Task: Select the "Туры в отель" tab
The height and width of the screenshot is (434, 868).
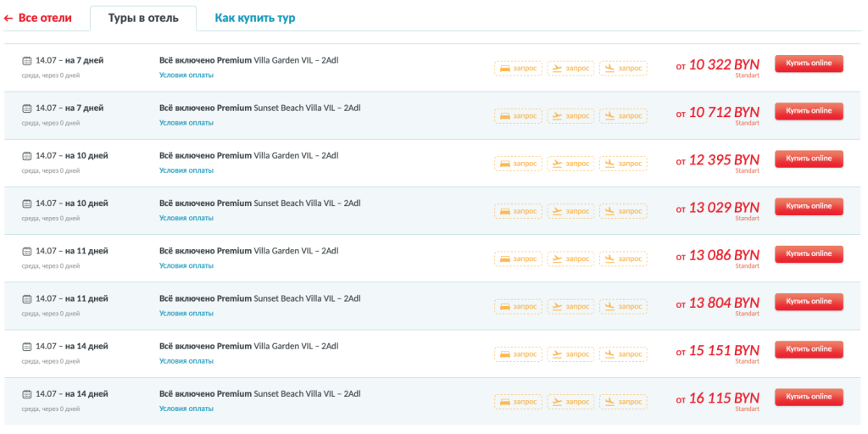Action: coord(142,18)
